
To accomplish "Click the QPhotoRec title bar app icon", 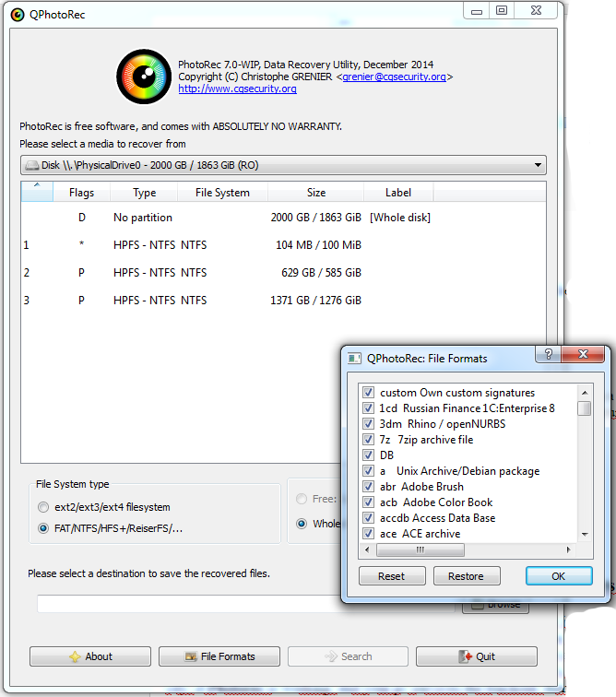I will (18, 15).
